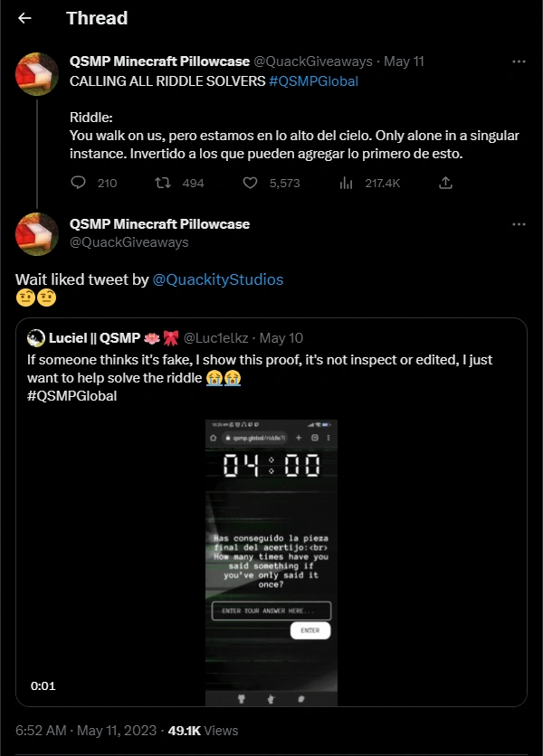Play the quoted tweet video
543x756 pixels.
click(271, 561)
